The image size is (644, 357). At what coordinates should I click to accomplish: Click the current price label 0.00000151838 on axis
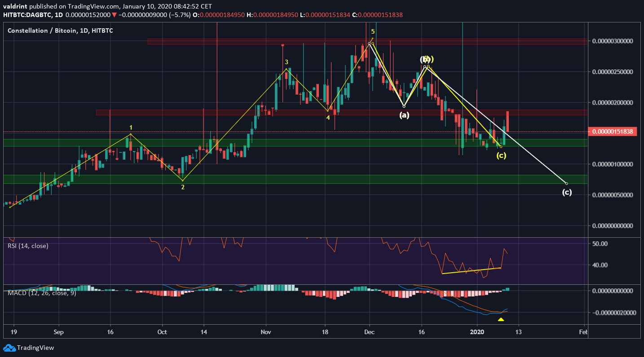613,132
